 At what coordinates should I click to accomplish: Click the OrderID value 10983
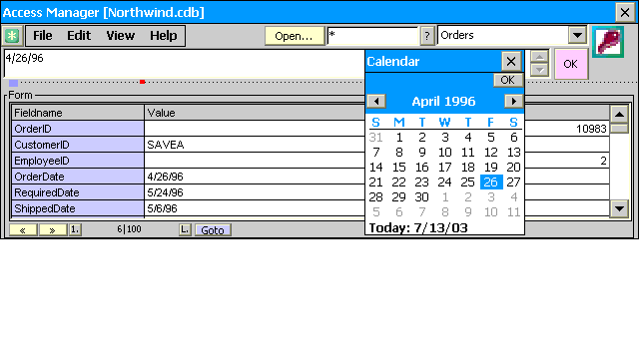pyautogui.click(x=591, y=129)
